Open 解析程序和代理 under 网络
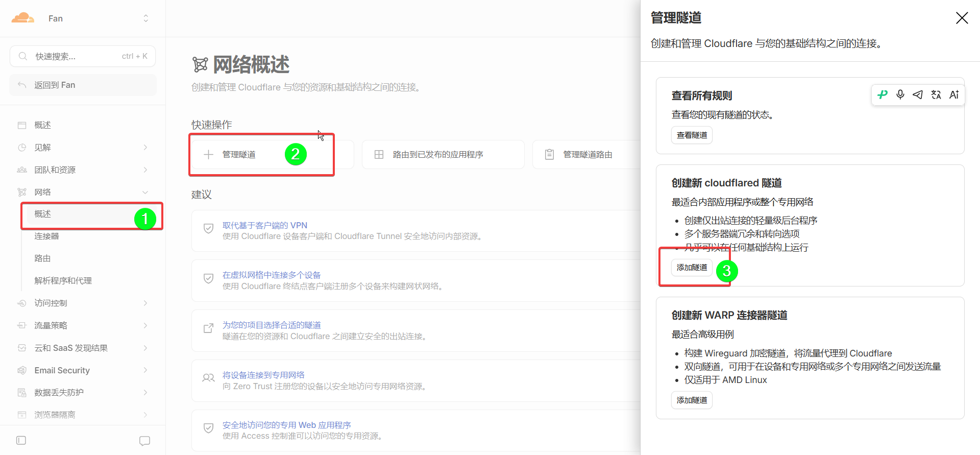The width and height of the screenshot is (980, 455). click(x=63, y=281)
